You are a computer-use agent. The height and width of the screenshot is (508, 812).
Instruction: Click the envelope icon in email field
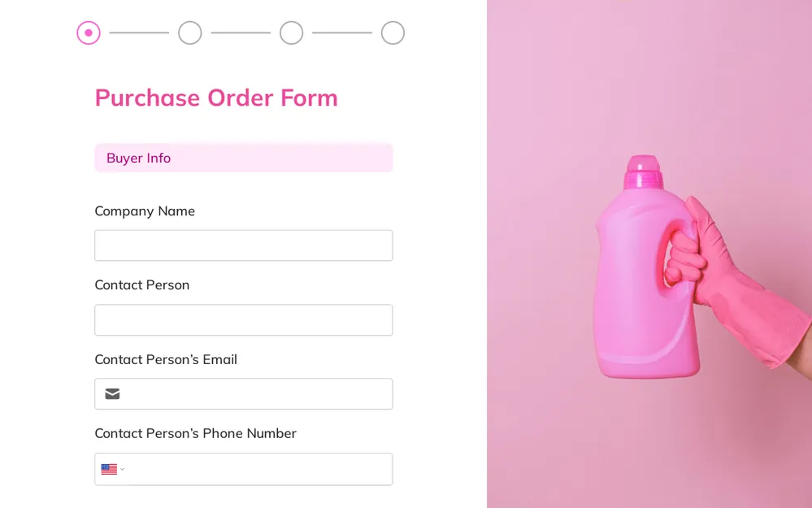coord(112,394)
